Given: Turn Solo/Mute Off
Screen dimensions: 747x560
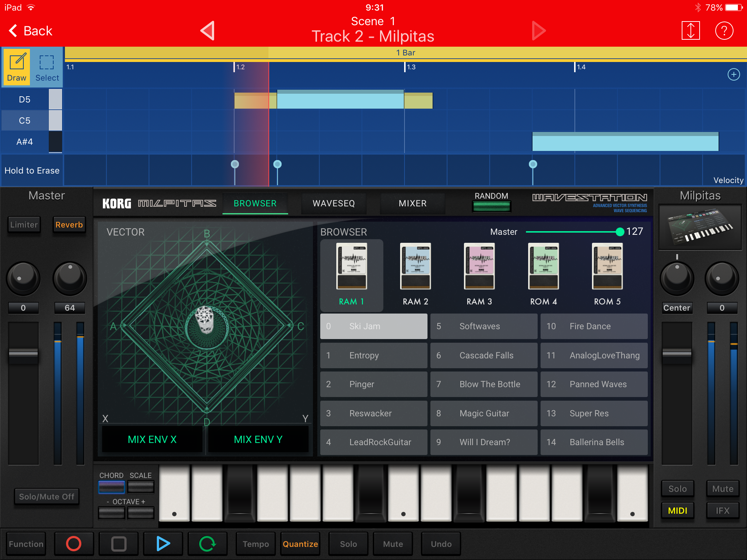Looking at the screenshot, I should pos(47,497).
